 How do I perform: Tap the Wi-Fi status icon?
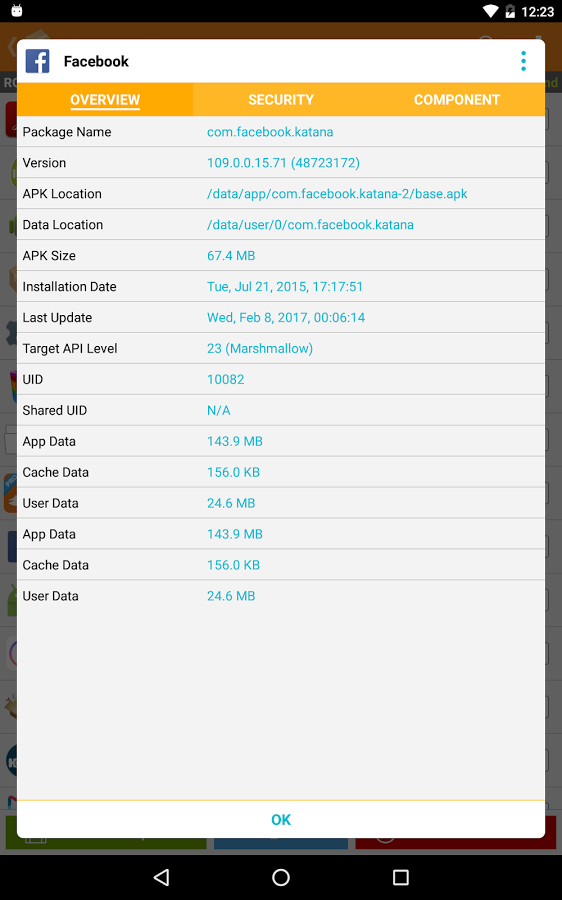490,11
